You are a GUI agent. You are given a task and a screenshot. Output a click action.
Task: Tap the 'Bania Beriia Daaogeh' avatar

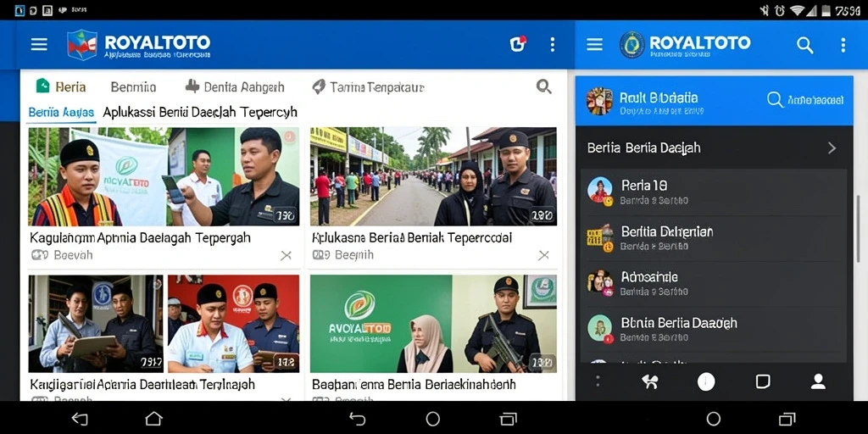pos(599,328)
